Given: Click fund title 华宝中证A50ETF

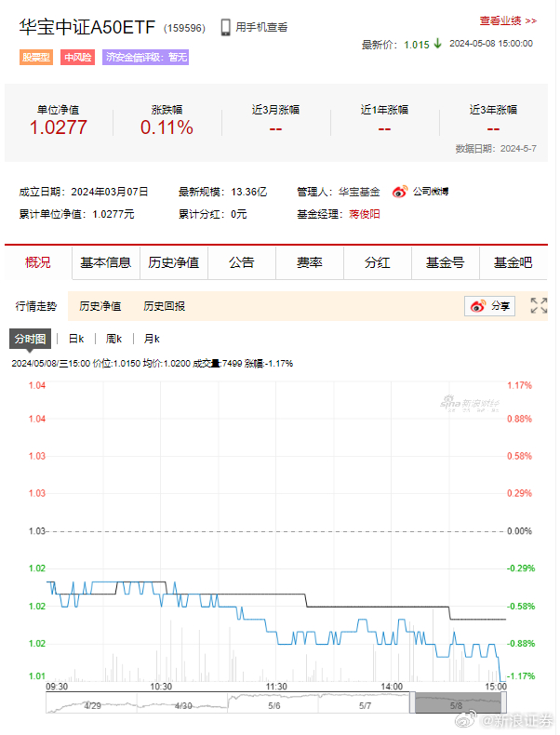Looking at the screenshot, I should click(87, 27).
